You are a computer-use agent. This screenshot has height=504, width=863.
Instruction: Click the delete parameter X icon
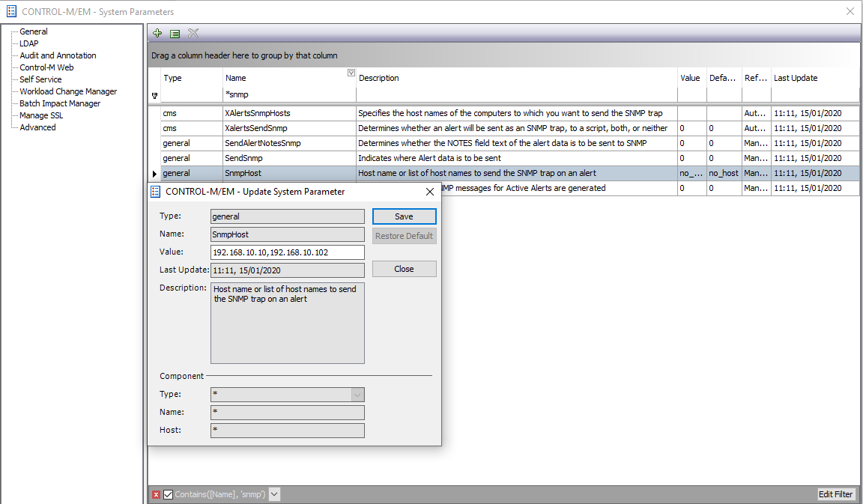coord(193,33)
